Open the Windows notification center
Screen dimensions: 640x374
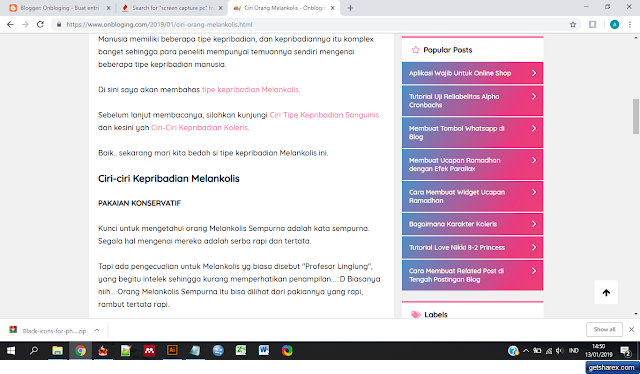[625, 351]
